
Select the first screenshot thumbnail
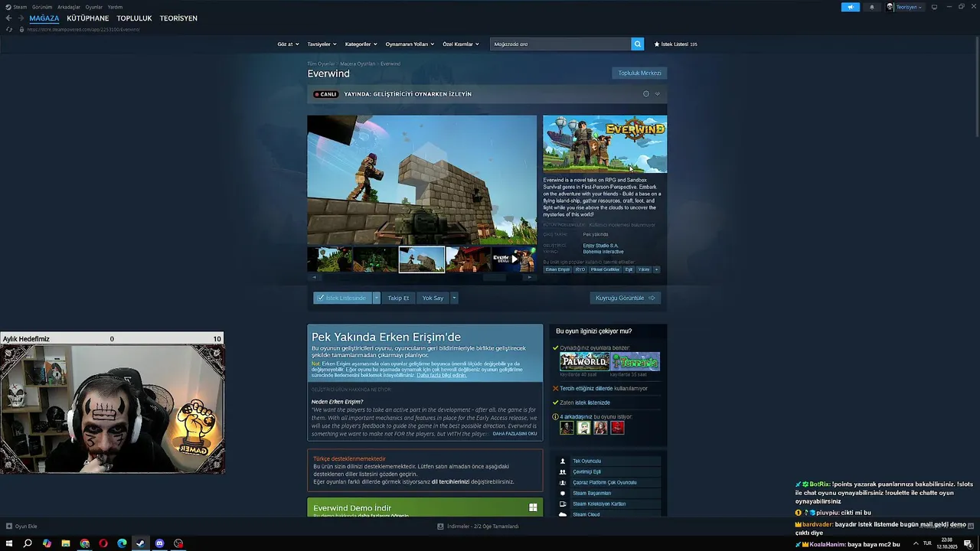coord(330,259)
